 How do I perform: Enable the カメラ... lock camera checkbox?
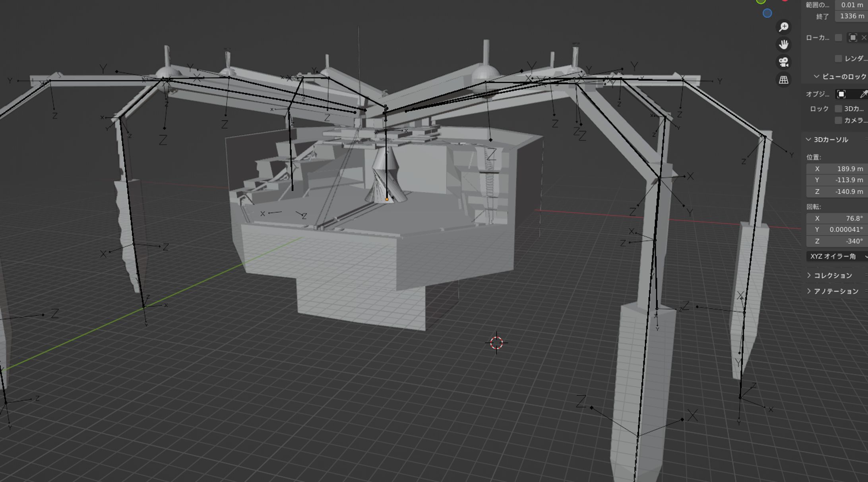pyautogui.click(x=838, y=120)
